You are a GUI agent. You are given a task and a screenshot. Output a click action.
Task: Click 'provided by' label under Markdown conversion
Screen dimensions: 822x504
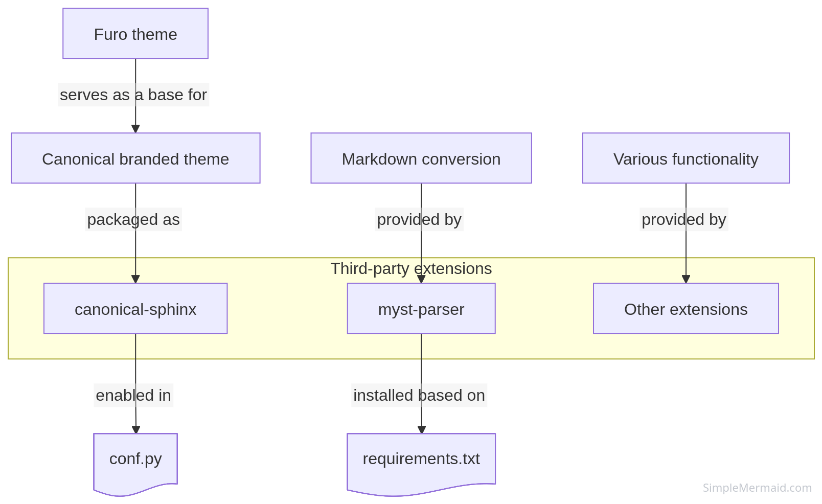click(x=419, y=219)
